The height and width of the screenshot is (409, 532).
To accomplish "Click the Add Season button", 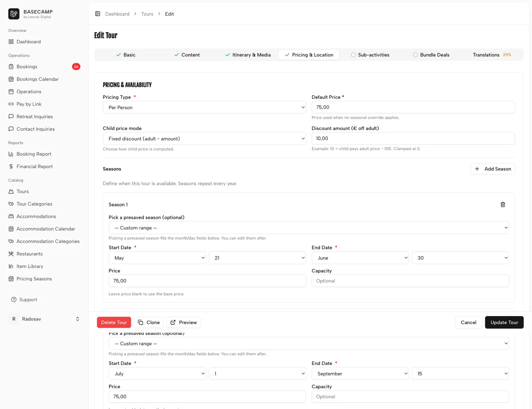I will (492, 169).
